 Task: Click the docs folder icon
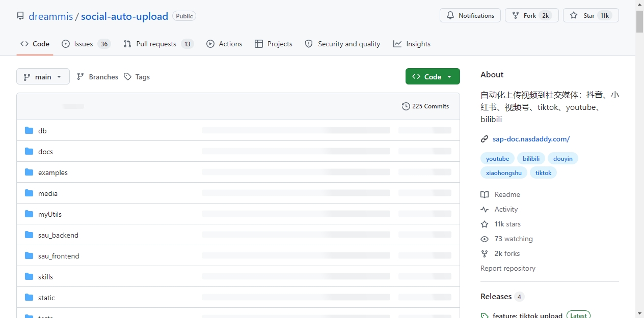[29, 152]
